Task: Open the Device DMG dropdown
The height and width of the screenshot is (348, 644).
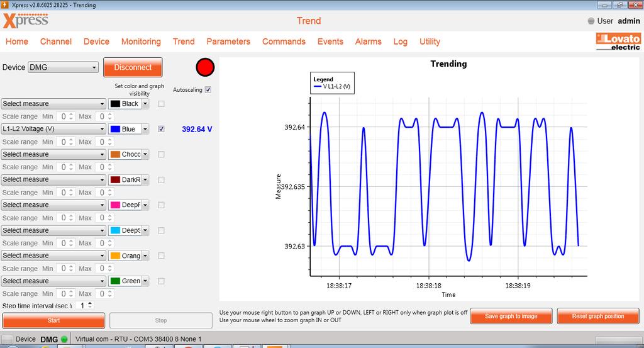Action: coord(63,67)
